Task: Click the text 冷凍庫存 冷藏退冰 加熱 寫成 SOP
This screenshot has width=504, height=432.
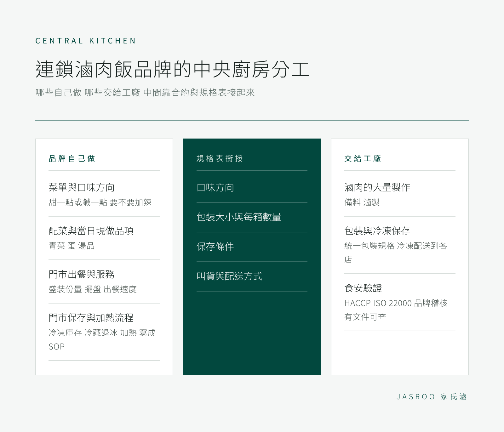Action: click(x=102, y=340)
